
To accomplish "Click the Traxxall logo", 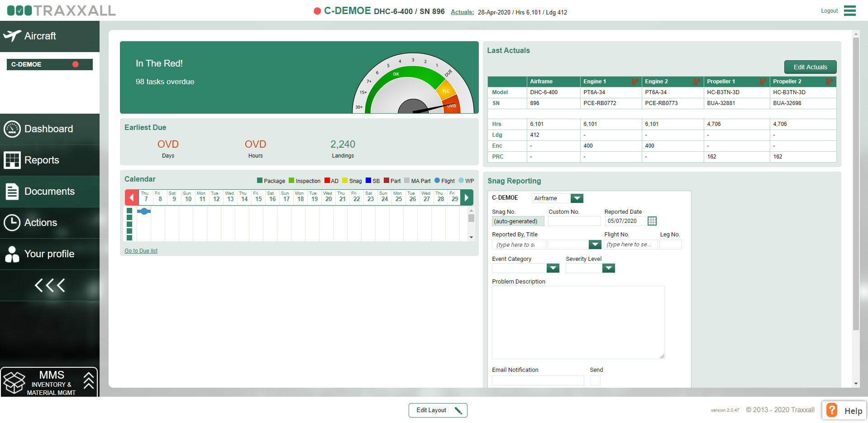I will click(x=62, y=10).
